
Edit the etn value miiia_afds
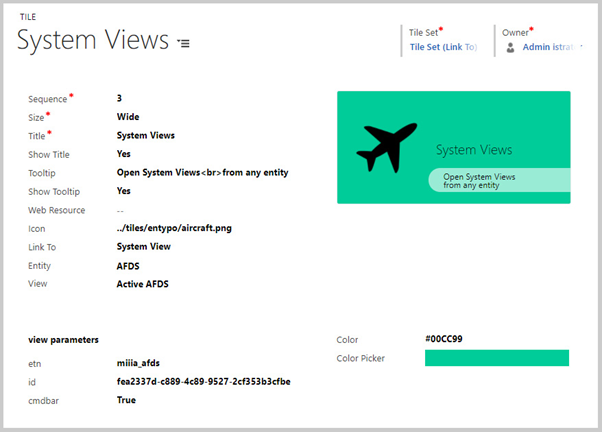point(138,363)
